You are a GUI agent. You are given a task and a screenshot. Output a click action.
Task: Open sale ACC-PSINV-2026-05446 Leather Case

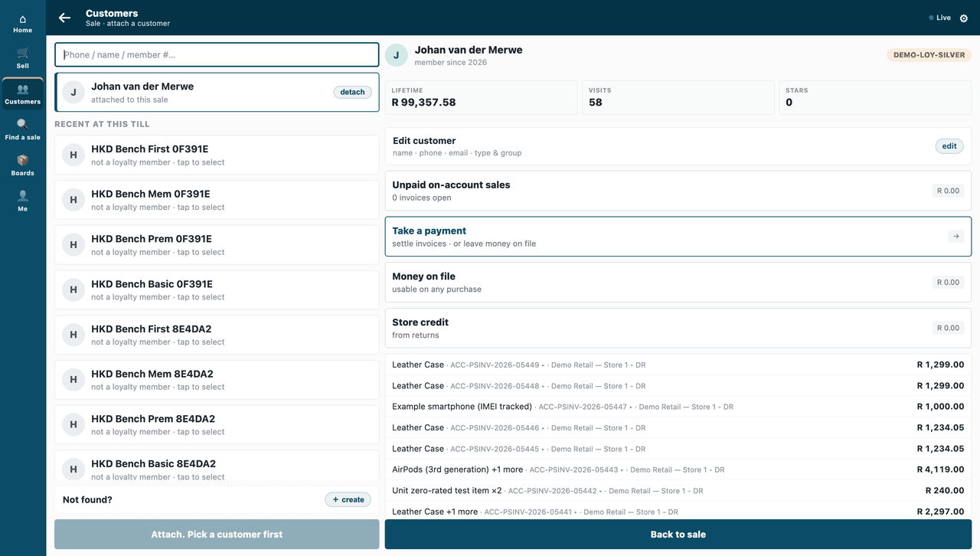(678, 428)
